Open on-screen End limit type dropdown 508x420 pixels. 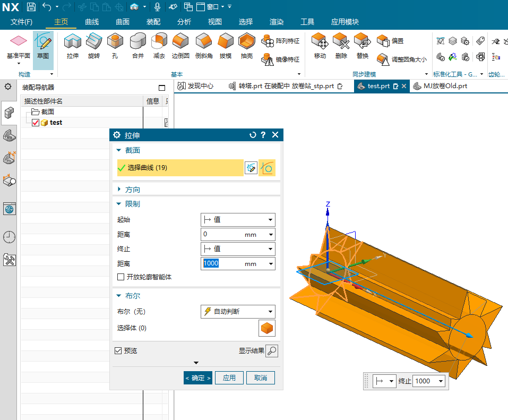tap(384, 381)
